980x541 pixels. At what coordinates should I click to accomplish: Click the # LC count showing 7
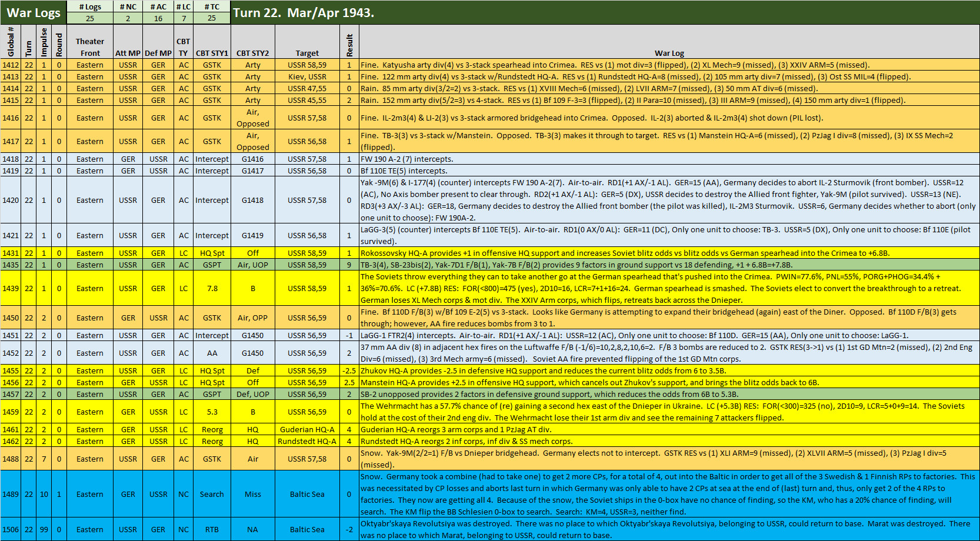click(184, 18)
